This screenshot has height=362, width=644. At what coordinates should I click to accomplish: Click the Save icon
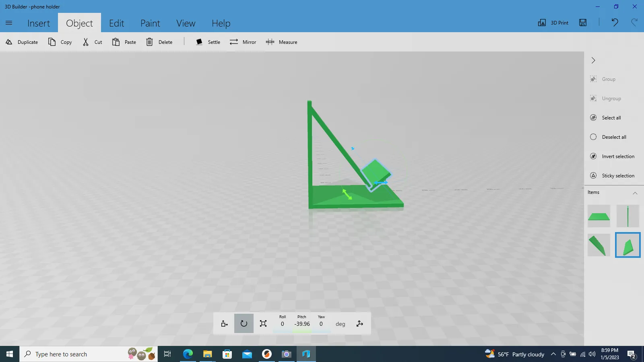point(583,23)
